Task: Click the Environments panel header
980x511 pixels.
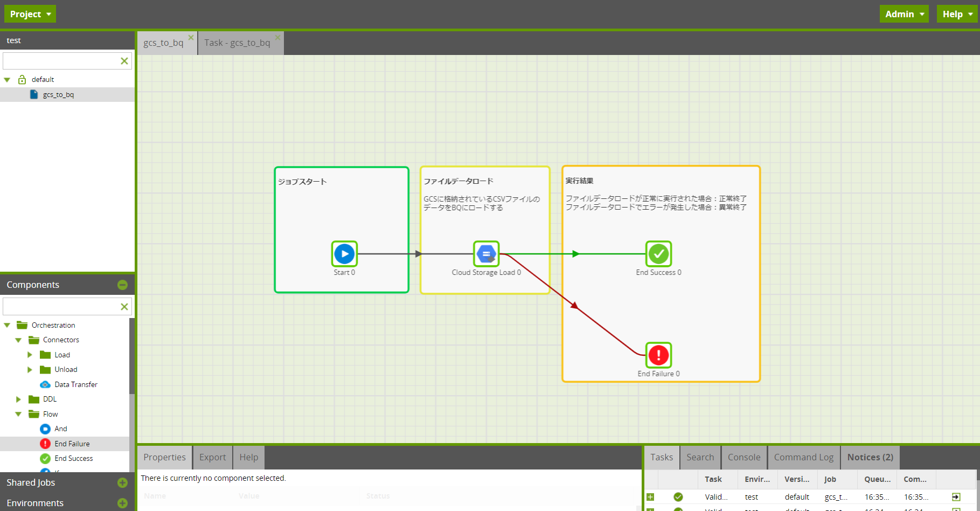Action: click(x=67, y=503)
